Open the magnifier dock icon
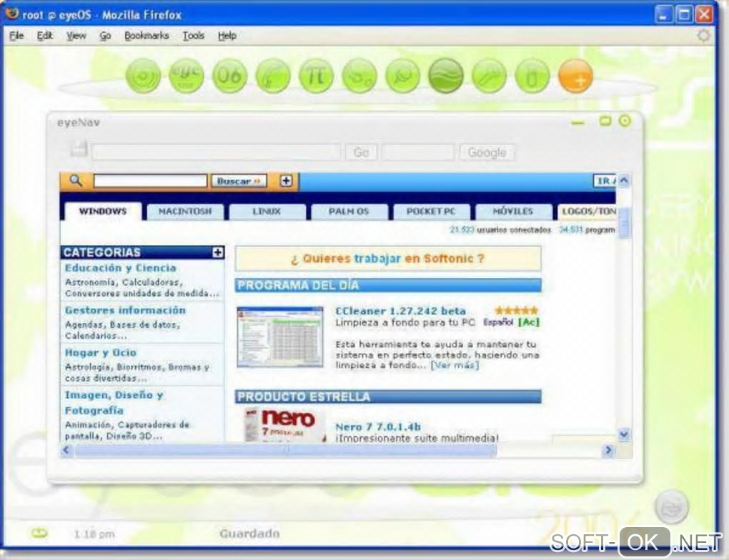This screenshot has height=560, width=729. coord(402,76)
